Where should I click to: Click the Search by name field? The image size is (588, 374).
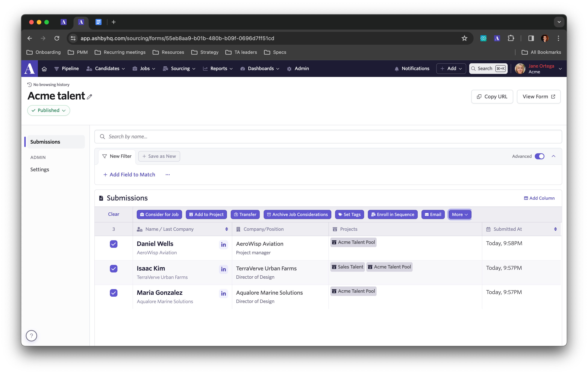[328, 137]
